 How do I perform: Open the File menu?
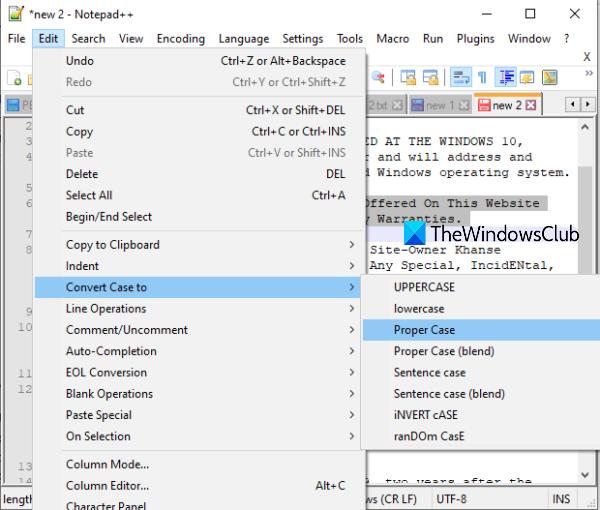pos(16,39)
